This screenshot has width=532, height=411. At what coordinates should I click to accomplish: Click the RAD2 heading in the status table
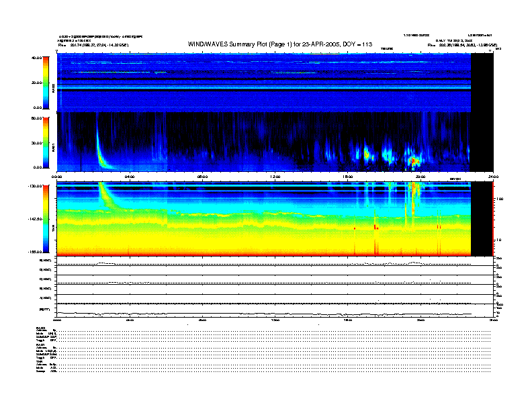click(x=40, y=328)
